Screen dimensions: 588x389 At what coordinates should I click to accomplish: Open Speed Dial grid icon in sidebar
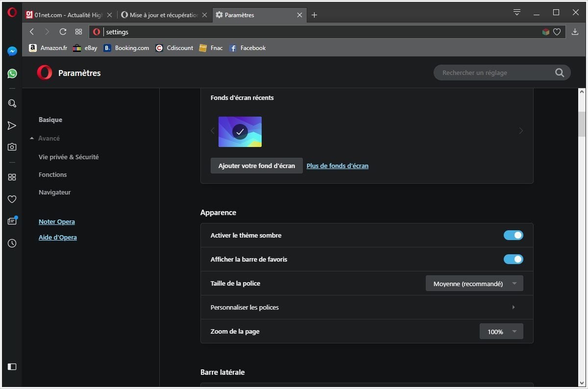point(12,177)
